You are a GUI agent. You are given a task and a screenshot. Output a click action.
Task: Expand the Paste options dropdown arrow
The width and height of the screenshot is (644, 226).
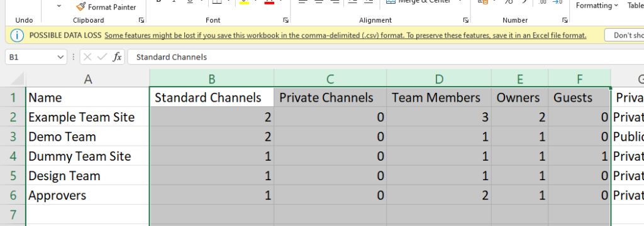pos(58,6)
